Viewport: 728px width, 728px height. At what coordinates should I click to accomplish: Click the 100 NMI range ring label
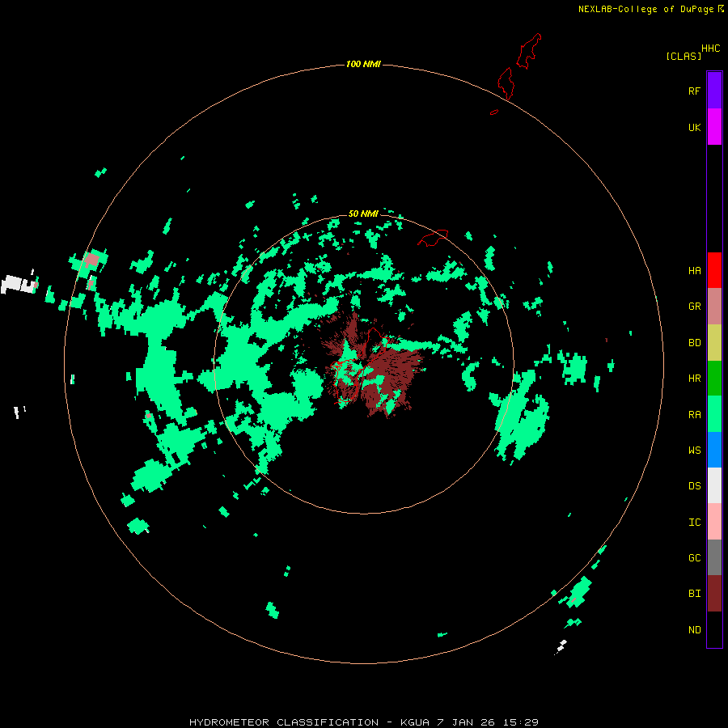[x=363, y=64]
